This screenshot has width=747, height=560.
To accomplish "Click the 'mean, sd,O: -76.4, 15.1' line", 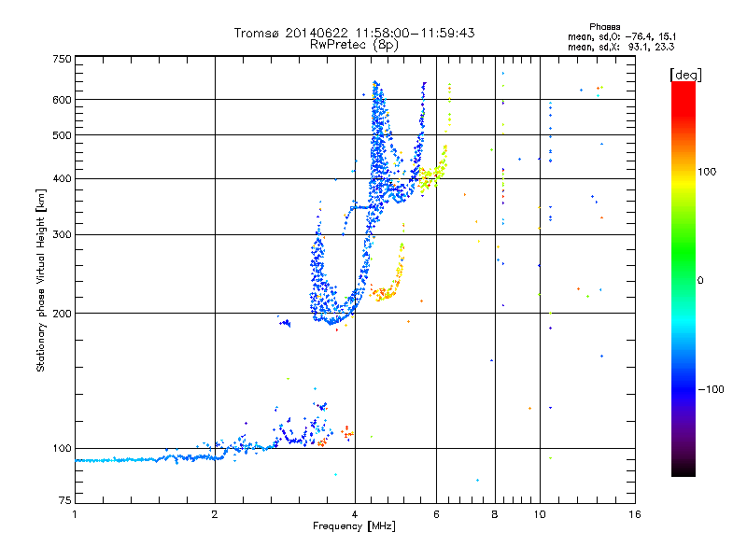I will (622, 36).
